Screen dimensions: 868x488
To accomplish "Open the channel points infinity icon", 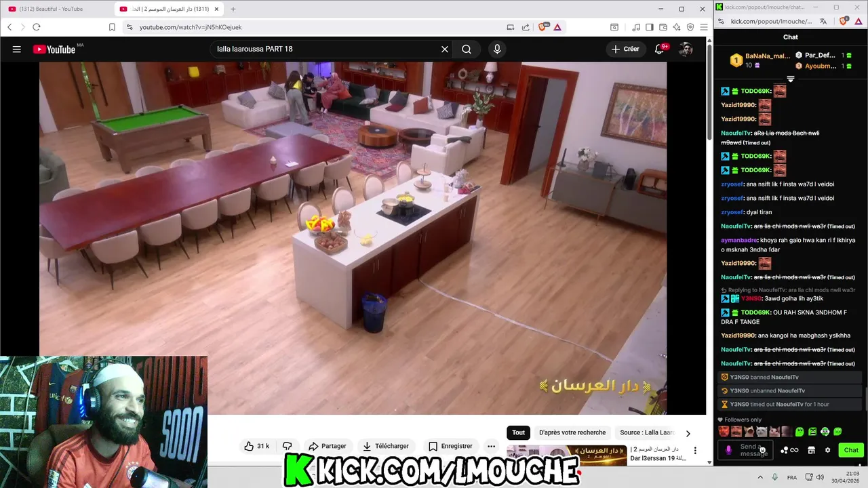I will coord(790,450).
